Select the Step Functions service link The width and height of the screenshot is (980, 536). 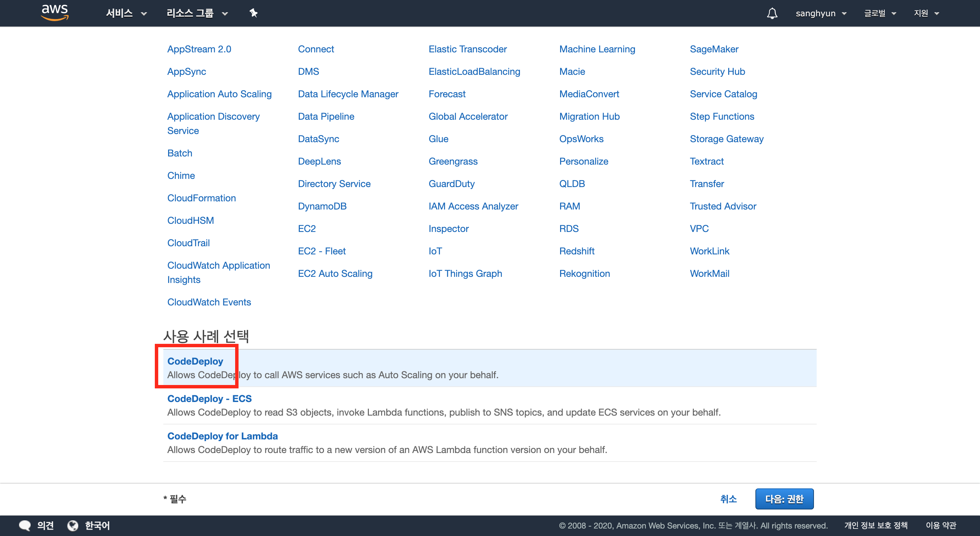tap(722, 116)
